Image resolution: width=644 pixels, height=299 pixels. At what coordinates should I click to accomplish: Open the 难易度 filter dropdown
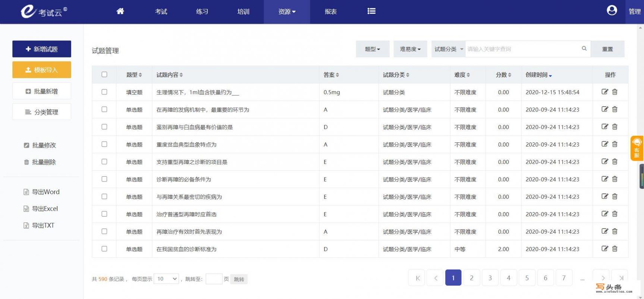pos(410,49)
